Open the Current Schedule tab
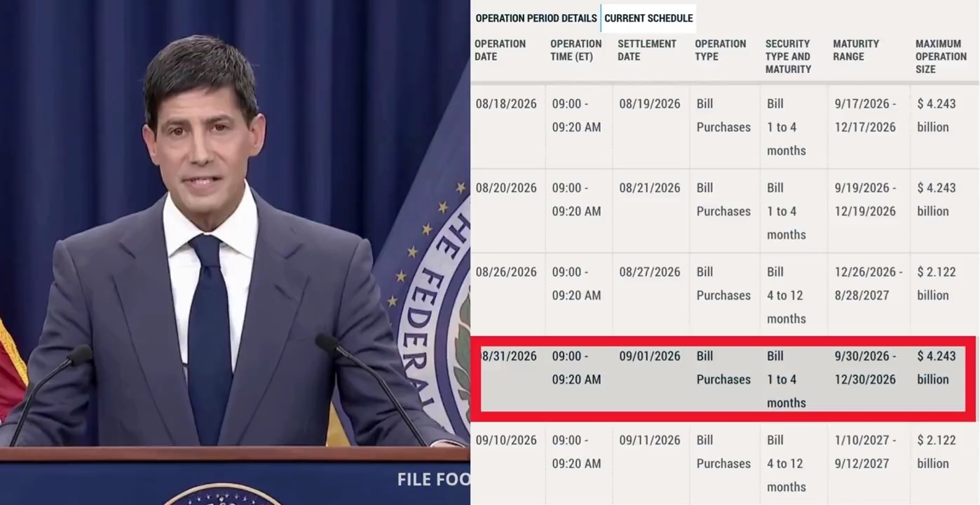Viewport: 980px width, 505px height. tap(648, 18)
